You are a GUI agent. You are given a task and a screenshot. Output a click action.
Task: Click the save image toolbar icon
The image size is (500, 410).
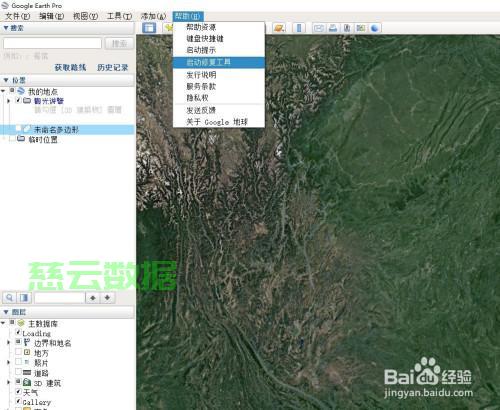click(347, 28)
